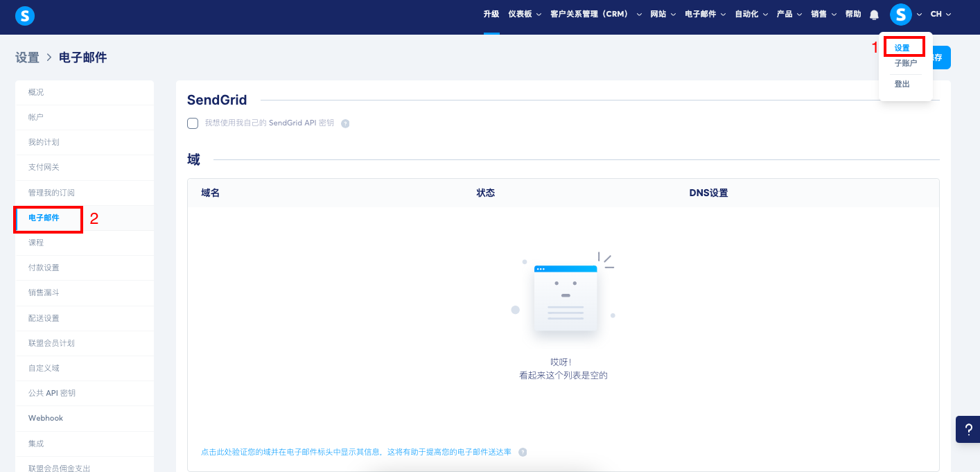
Task: Click the domain verification link below the table
Action: 356,452
